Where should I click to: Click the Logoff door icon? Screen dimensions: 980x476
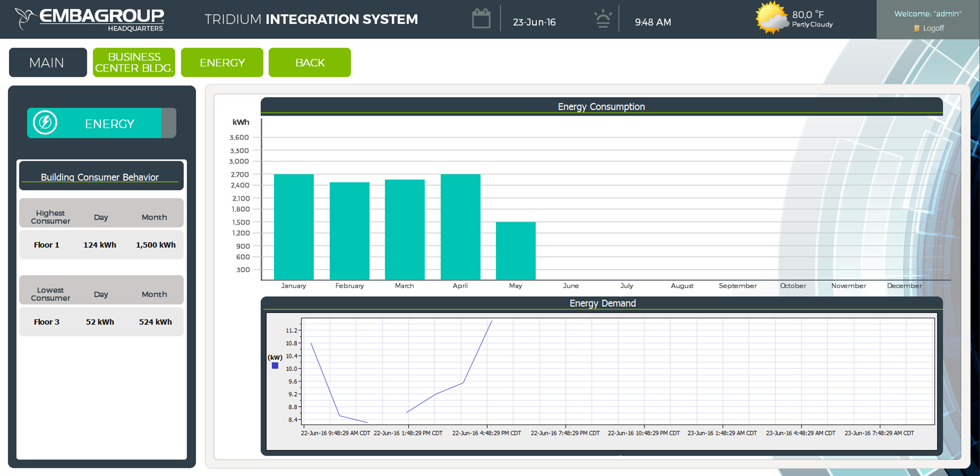tap(916, 28)
